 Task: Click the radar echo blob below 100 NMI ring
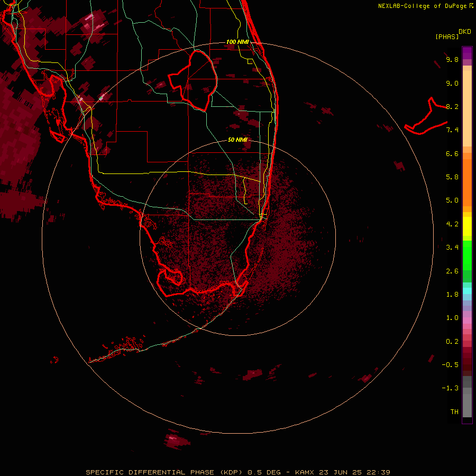177,440
